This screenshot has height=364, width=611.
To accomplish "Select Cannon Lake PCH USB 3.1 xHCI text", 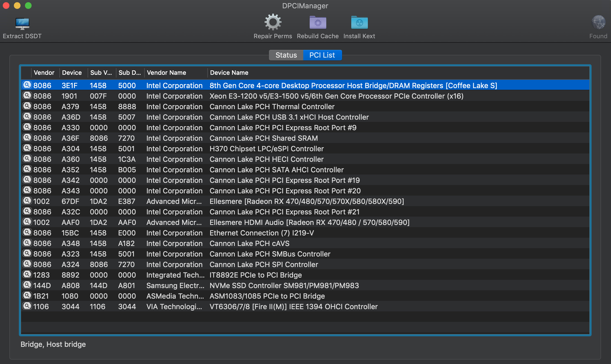I will (289, 117).
